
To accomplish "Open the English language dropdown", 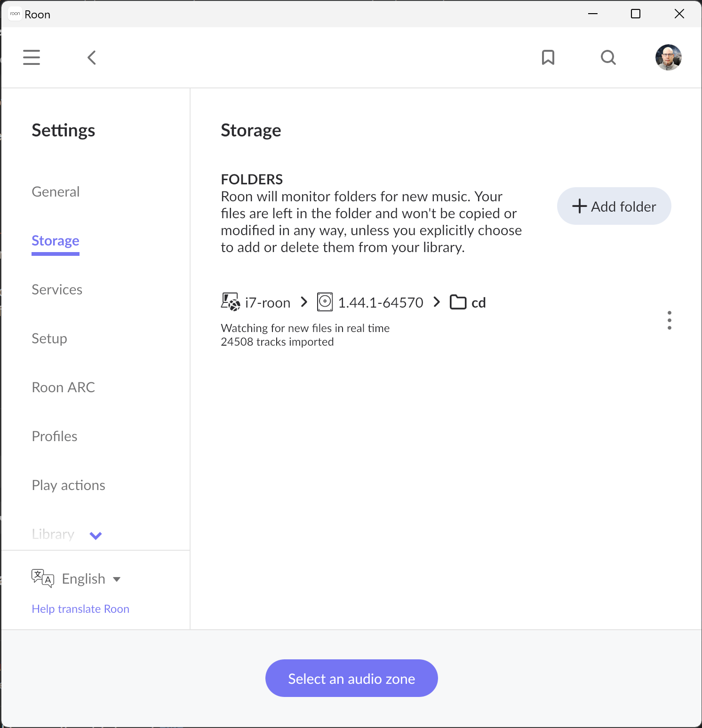I will click(x=91, y=578).
